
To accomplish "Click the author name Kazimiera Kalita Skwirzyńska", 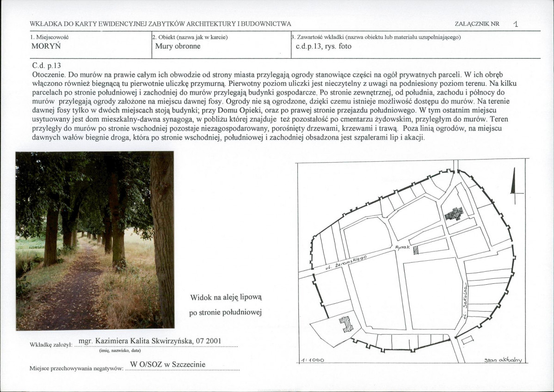I will pos(150,341).
